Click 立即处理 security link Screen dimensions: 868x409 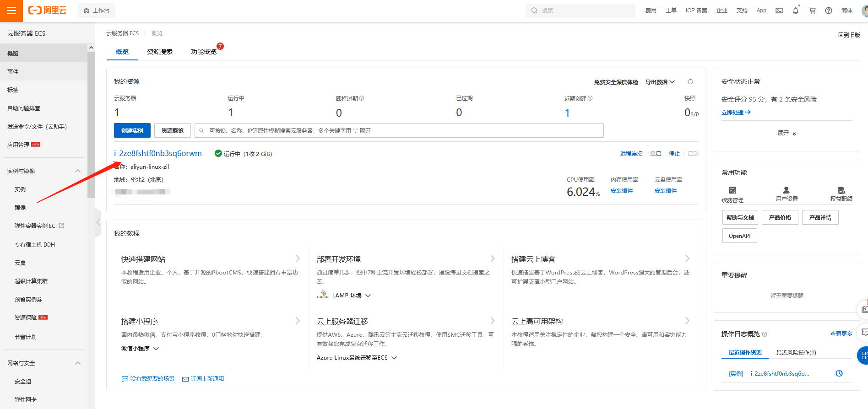[x=736, y=112]
